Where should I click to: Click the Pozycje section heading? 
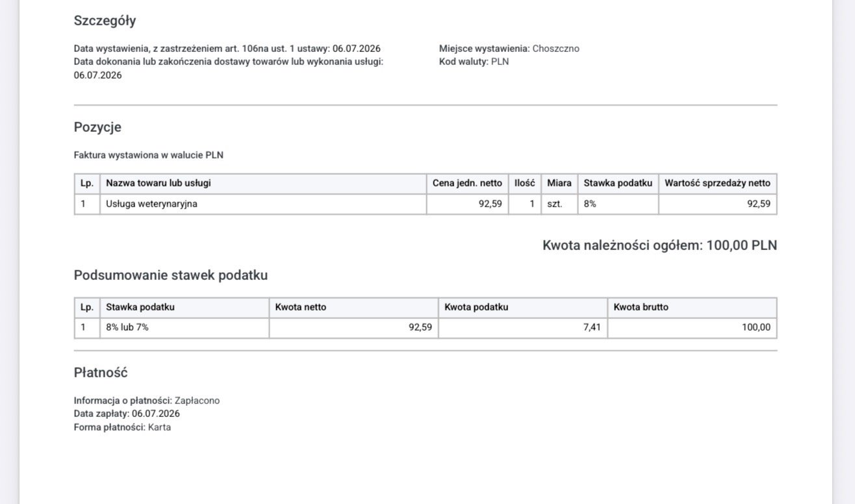point(97,127)
